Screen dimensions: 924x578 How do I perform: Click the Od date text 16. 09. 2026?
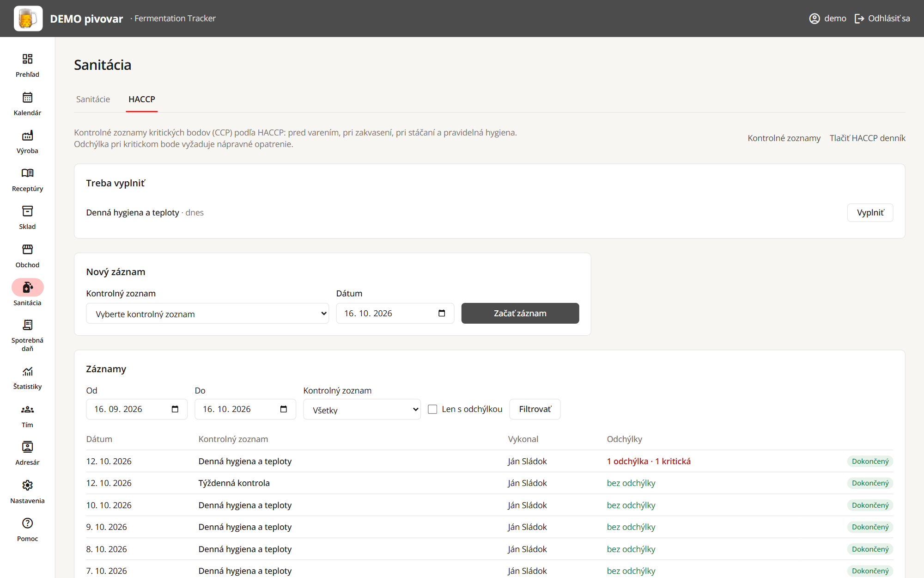[118, 409]
